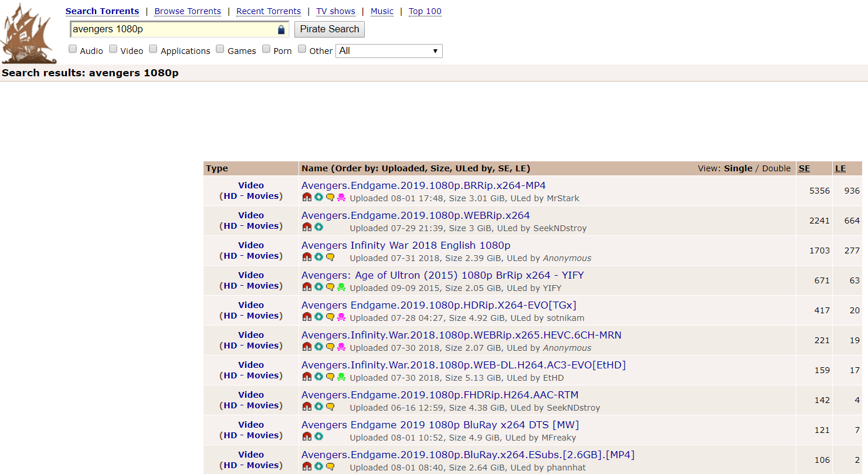Click teal play icon in WEBRip.x264 row
Image resolution: width=868 pixels, height=474 pixels.
click(318, 228)
